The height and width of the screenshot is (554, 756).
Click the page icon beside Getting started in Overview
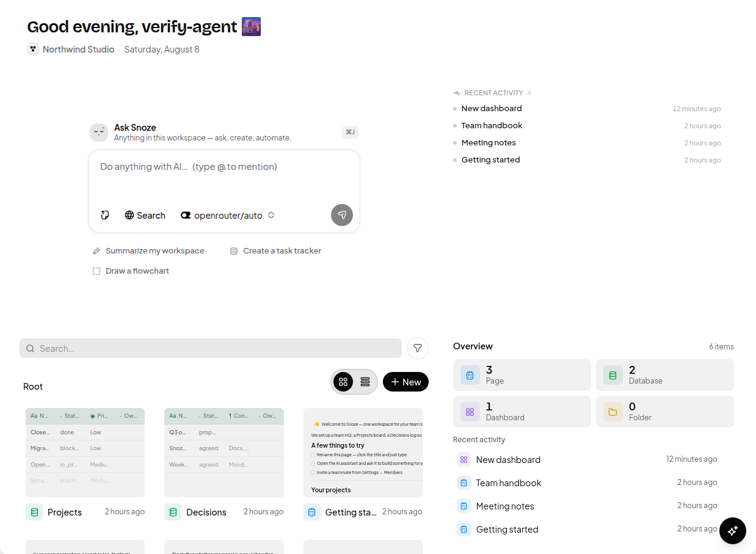464,529
